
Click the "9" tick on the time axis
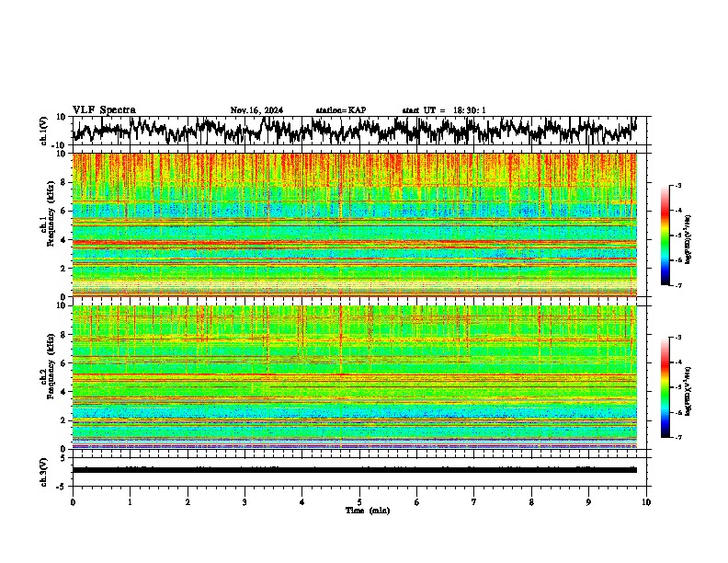tap(588, 502)
